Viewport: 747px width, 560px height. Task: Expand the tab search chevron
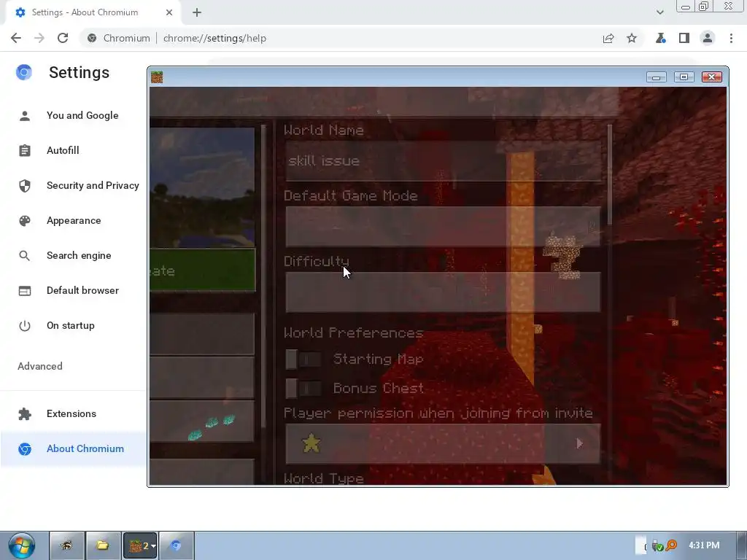tap(659, 12)
